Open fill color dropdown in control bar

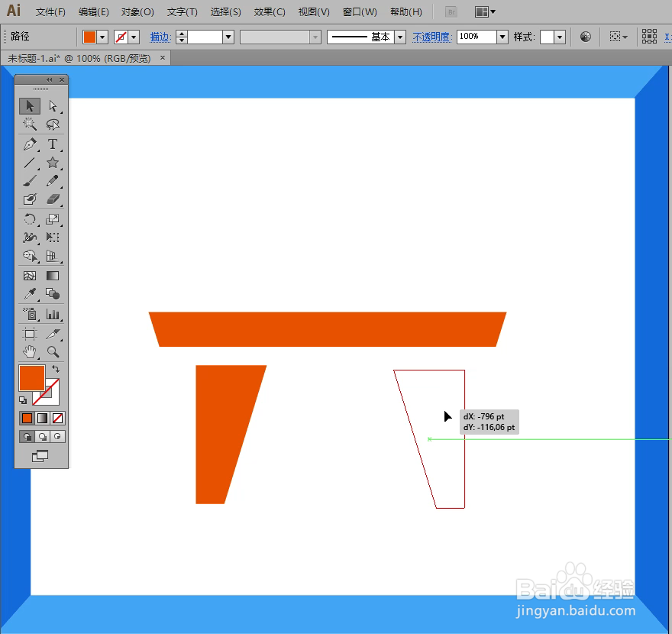point(102,37)
